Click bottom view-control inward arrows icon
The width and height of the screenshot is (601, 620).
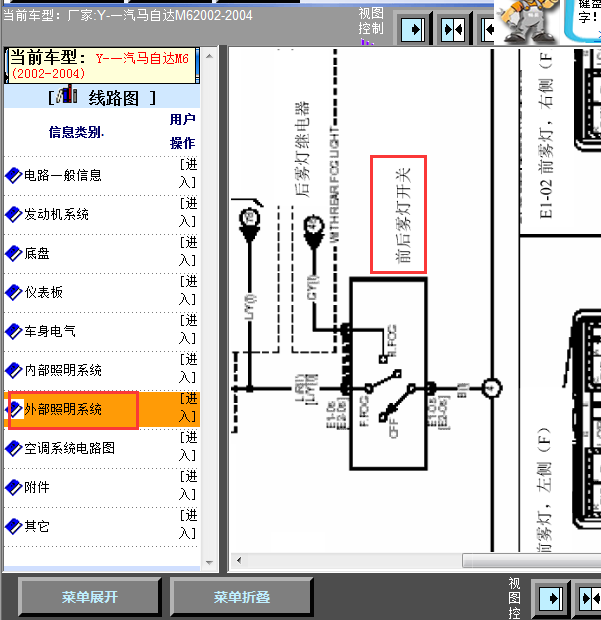(x=590, y=598)
